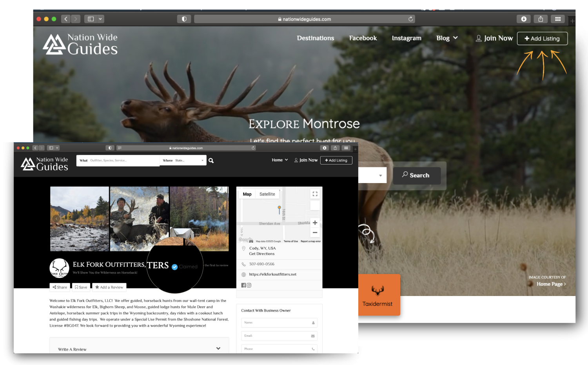
Task: Go to next gallery photo arrow
Action: pos(222,219)
